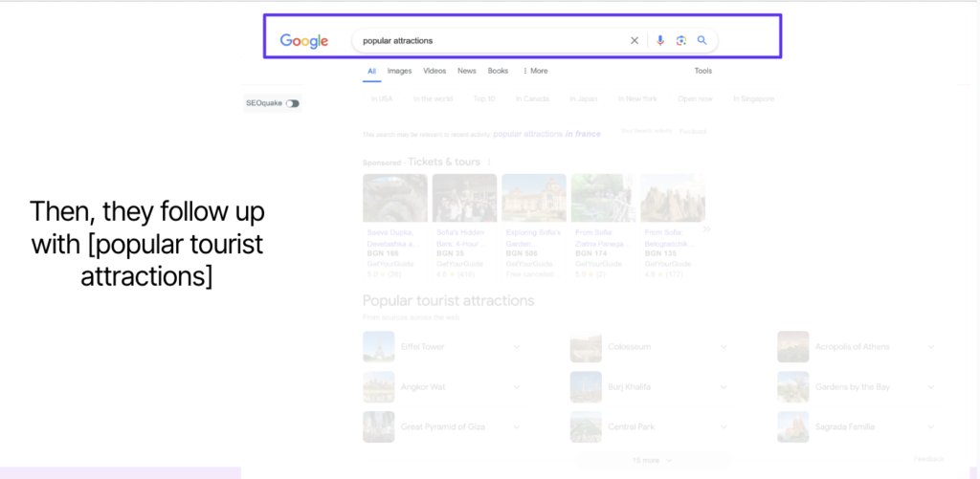The height and width of the screenshot is (479, 980).
Task: Start voice search with the microphone icon
Action: click(659, 41)
